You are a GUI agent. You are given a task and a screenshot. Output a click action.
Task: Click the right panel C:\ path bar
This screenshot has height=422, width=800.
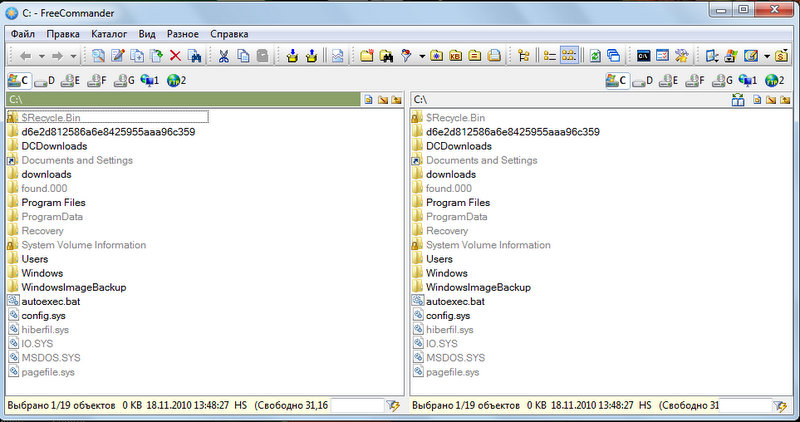click(569, 100)
